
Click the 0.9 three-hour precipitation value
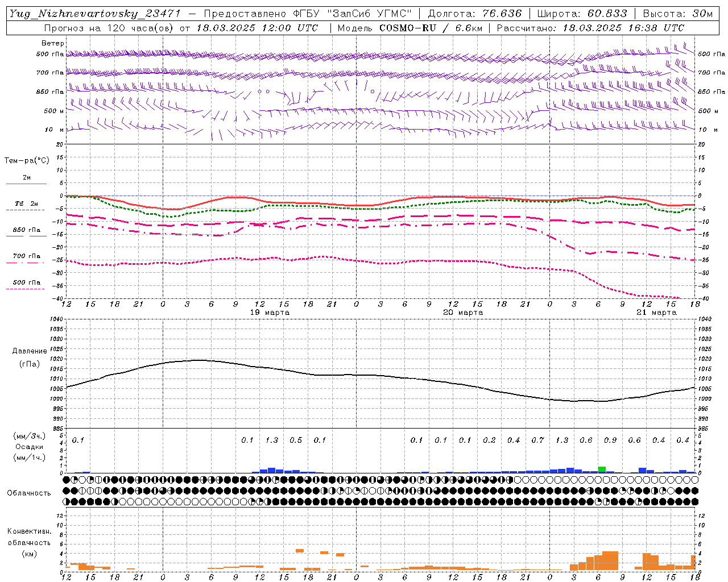pyautogui.click(x=610, y=440)
